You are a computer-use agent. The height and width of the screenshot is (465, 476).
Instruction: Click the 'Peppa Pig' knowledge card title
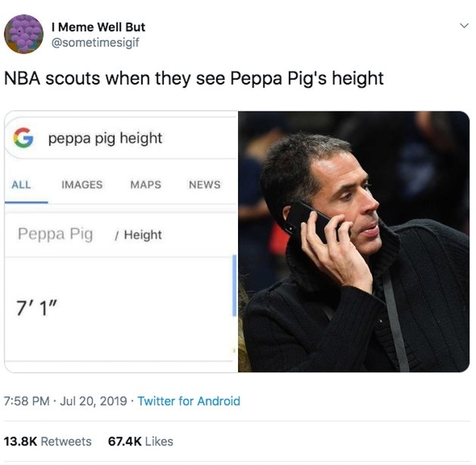point(55,234)
